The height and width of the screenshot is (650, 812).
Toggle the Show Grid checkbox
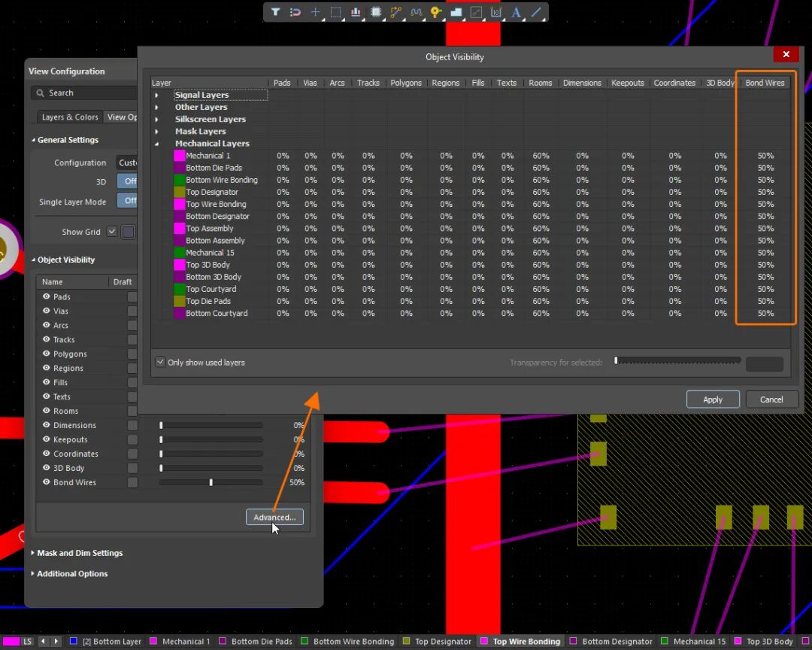(x=112, y=232)
